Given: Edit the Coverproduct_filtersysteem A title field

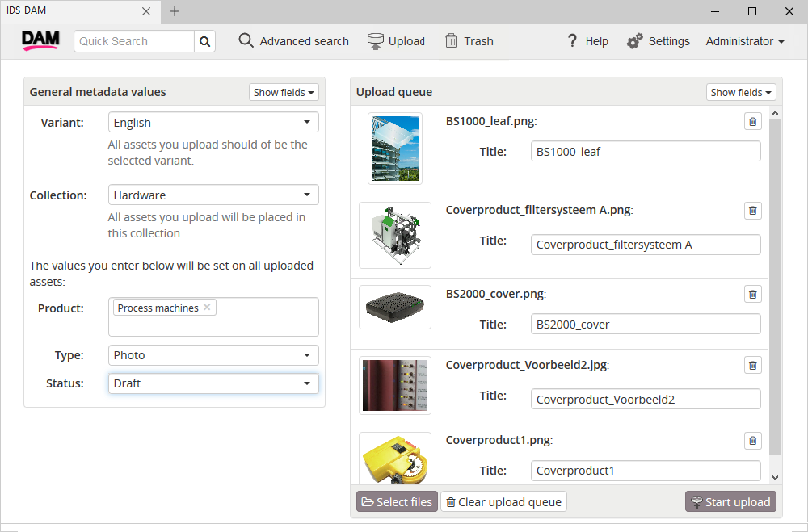Looking at the screenshot, I should tap(646, 245).
